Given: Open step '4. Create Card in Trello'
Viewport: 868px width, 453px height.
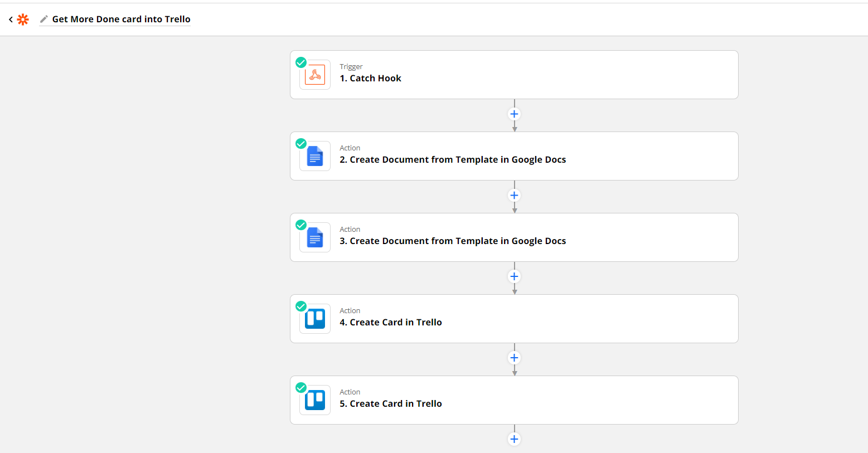Looking at the screenshot, I should [514, 319].
